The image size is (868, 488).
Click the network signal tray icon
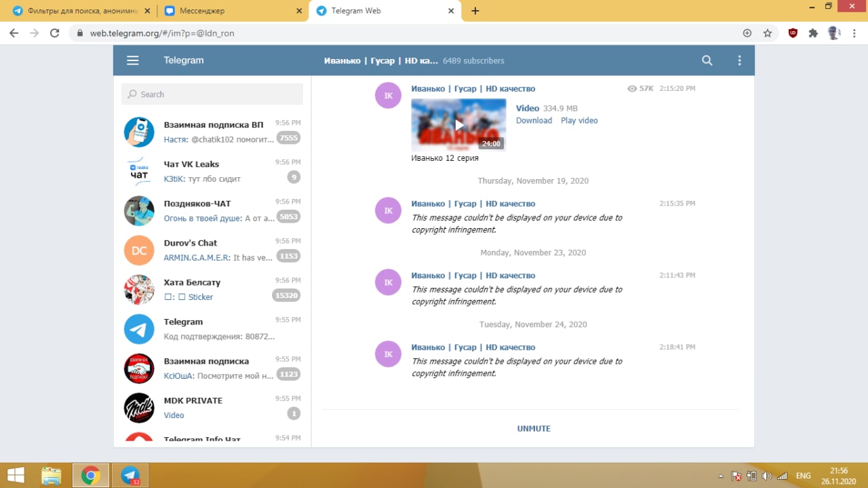pos(782,476)
